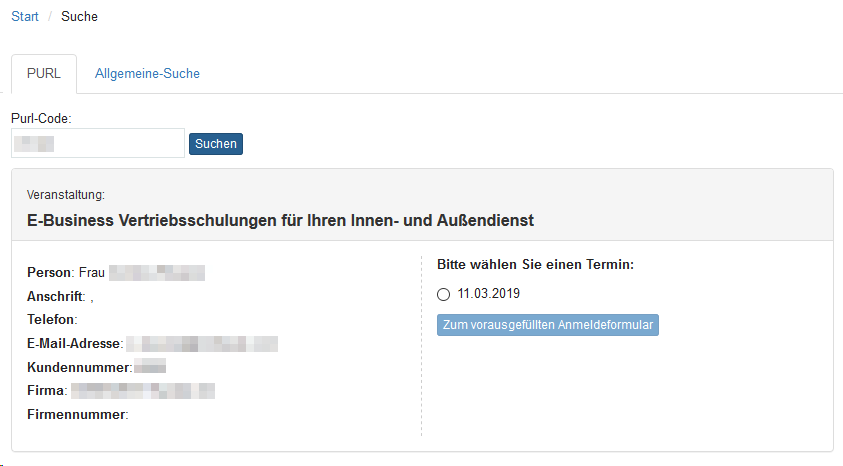Click the Anschrift label
843x466 pixels.
pos(56,296)
